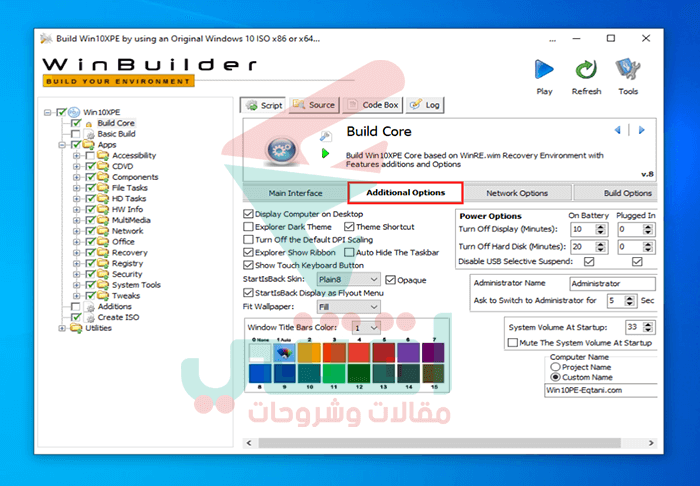Click the wrench icon beside Build Core
700x486 pixels.
pyautogui.click(x=325, y=136)
